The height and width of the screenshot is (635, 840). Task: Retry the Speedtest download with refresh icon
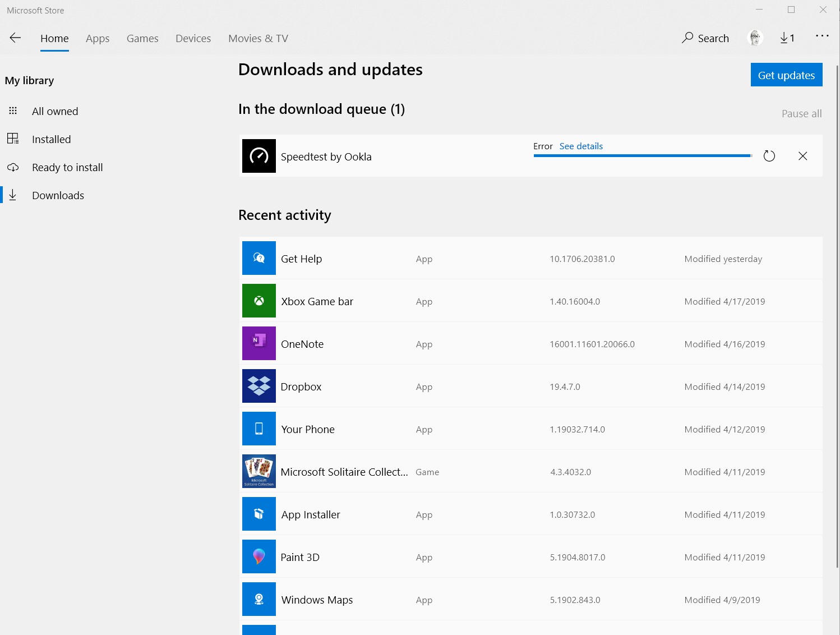pyautogui.click(x=769, y=156)
